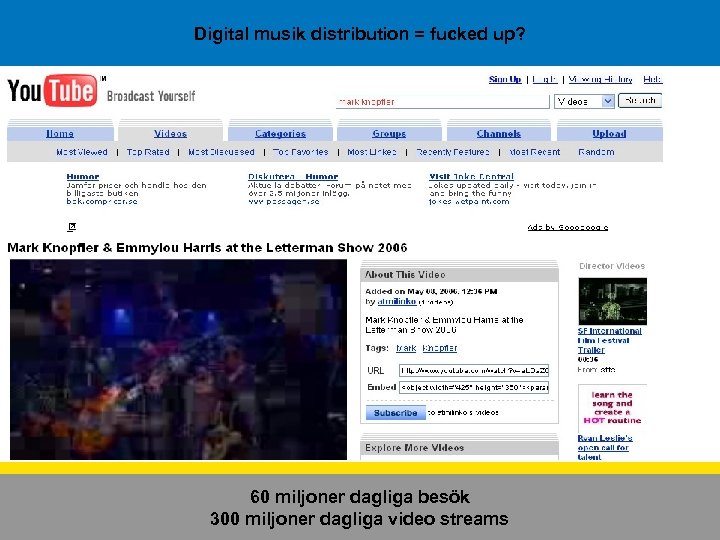Screen dimensions: 720x540
Task: Click the Broadcast Yourself tagline
Action: 151,96
